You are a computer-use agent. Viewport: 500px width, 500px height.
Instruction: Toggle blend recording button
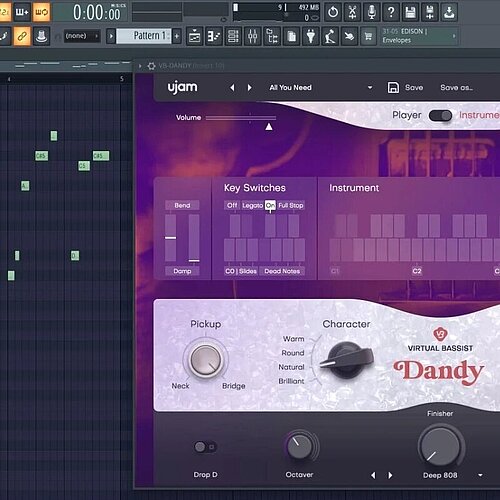22,12
